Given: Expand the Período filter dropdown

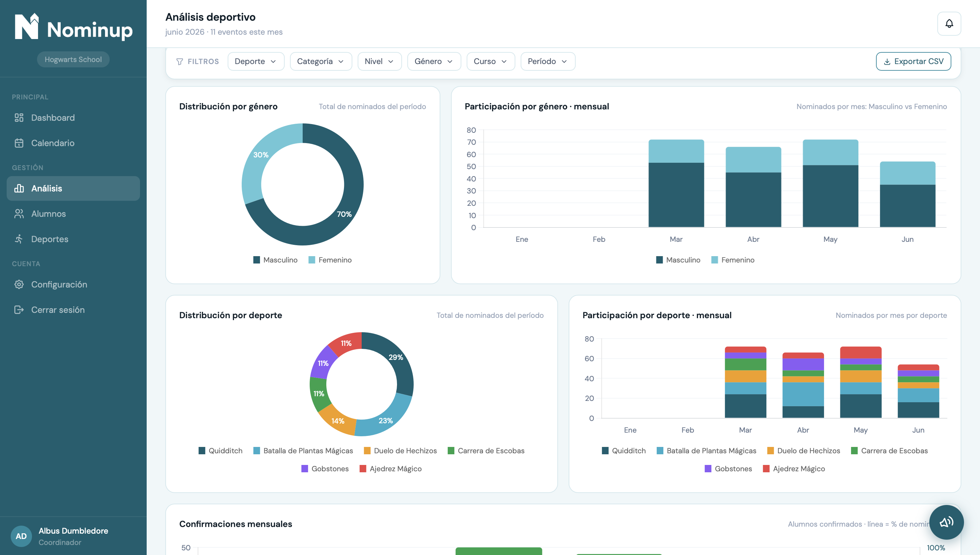Looking at the screenshot, I should point(548,61).
